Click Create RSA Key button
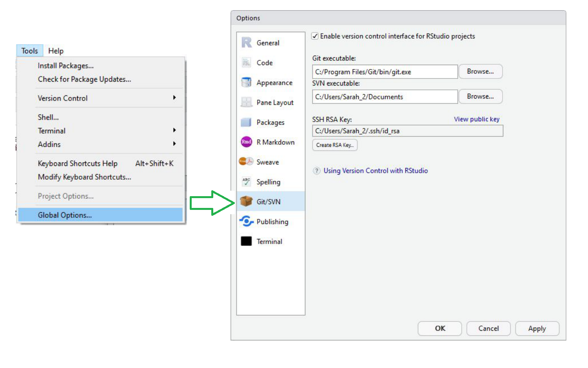588x368 pixels. (x=335, y=145)
